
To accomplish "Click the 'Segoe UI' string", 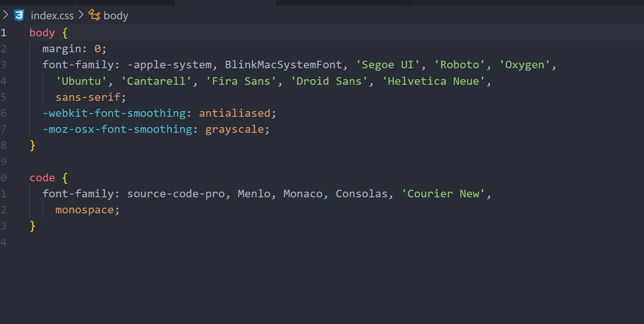I will point(387,65).
